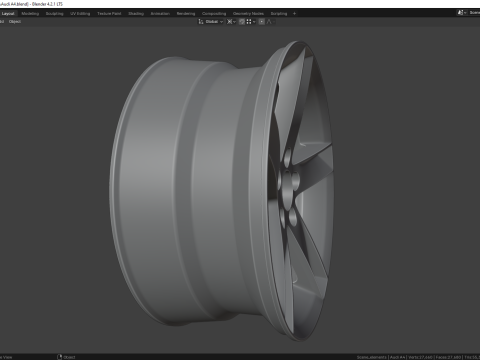Open the snapping options grid icon
The height and width of the screenshot is (360, 480).
point(251,22)
